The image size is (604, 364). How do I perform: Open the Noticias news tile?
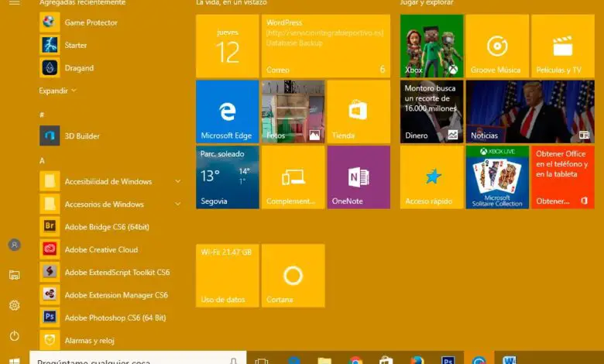pyautogui.click(x=530, y=112)
